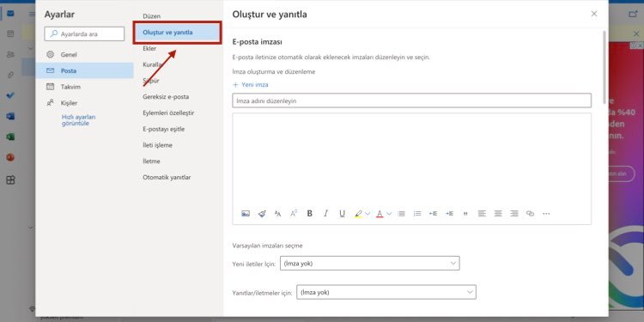This screenshot has width=644, height=322.
Task: Click the Hızlı ayarları görüntüle link
Action: [x=78, y=120]
